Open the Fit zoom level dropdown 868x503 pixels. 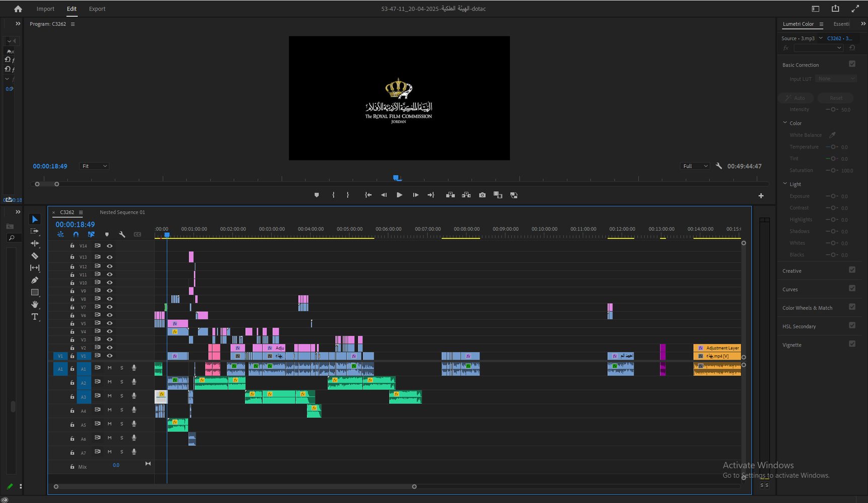(94, 166)
